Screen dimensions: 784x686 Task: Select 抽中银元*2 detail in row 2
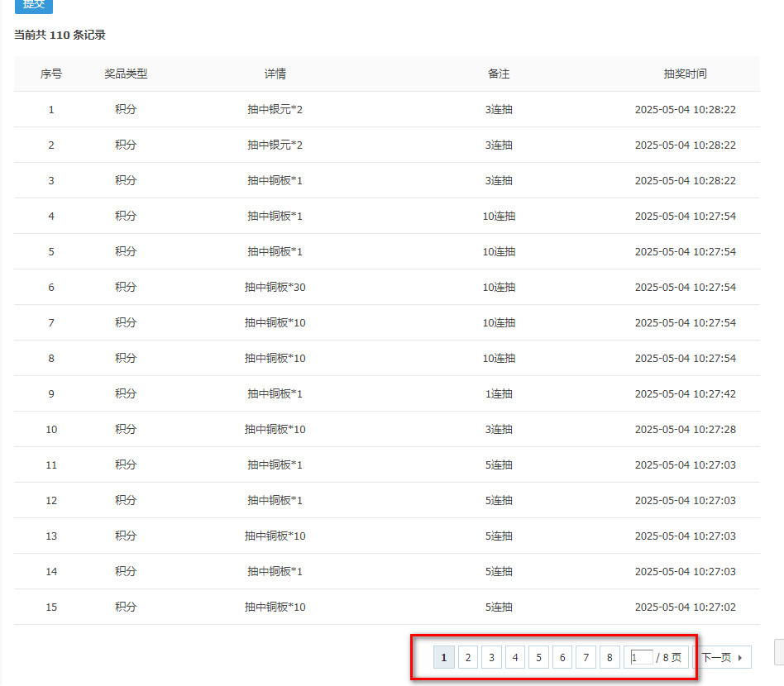coord(275,145)
